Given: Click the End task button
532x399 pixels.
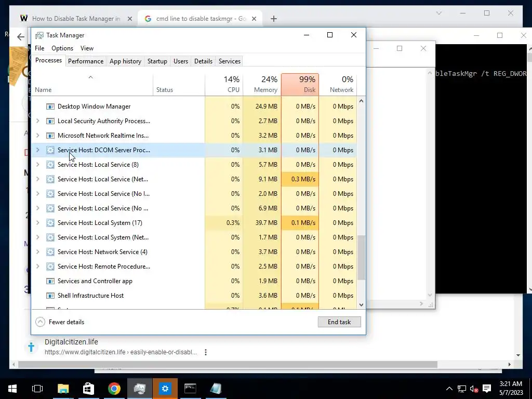Looking at the screenshot, I should [x=339, y=322].
